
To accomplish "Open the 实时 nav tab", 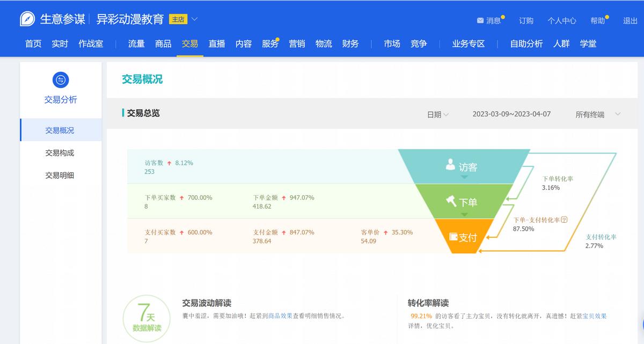I will 60,43.
